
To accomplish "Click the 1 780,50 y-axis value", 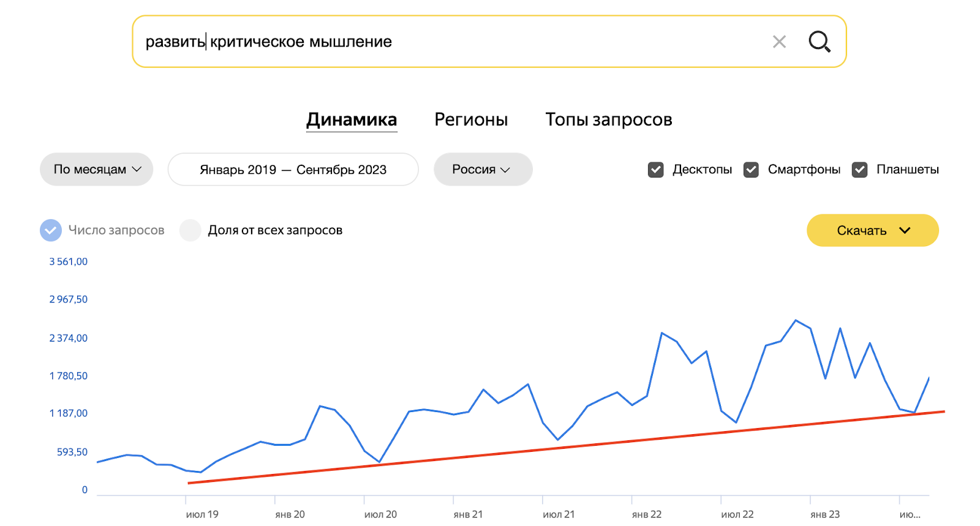I will click(68, 376).
